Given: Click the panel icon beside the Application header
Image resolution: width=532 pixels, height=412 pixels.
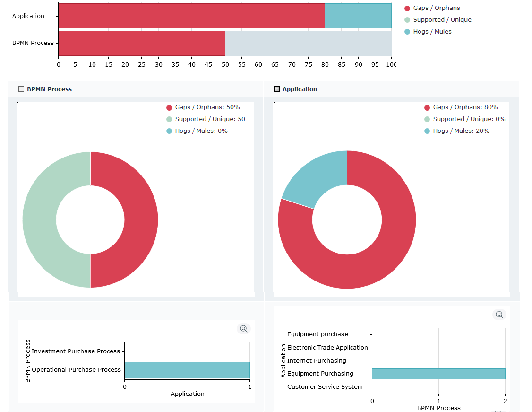Looking at the screenshot, I should click(277, 89).
